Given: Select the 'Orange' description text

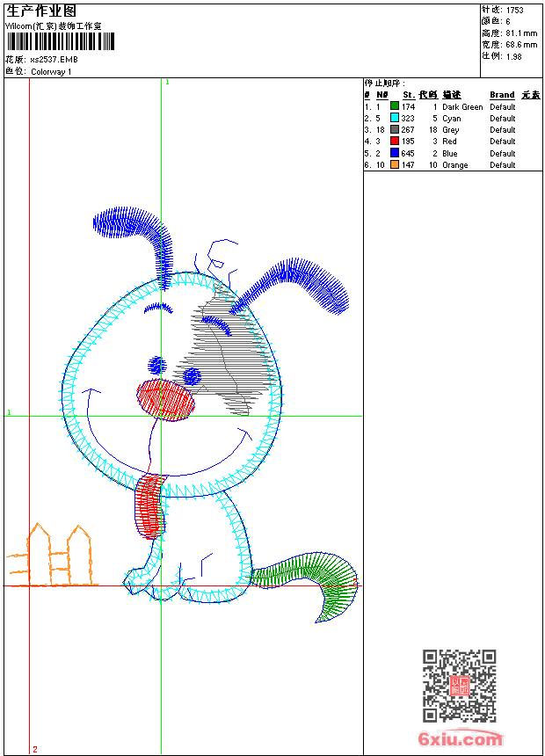Looking at the screenshot, I should point(454,165).
